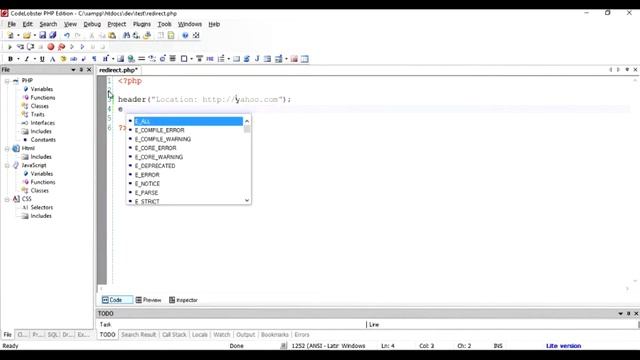The width and height of the screenshot is (640, 360).
Task: Click the Fullscreen icon beside Help
Action: coord(196,36)
